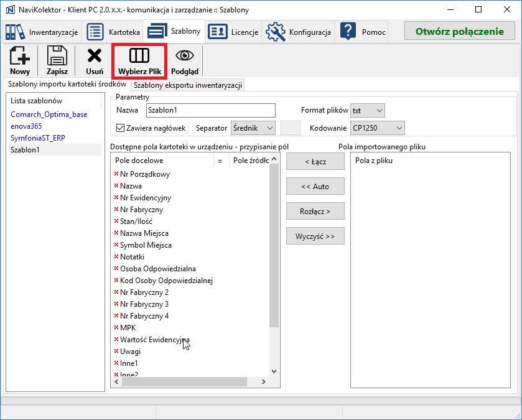Select SymfoniaST_ERP template
Screen dimensions: 522x420
coord(38,138)
